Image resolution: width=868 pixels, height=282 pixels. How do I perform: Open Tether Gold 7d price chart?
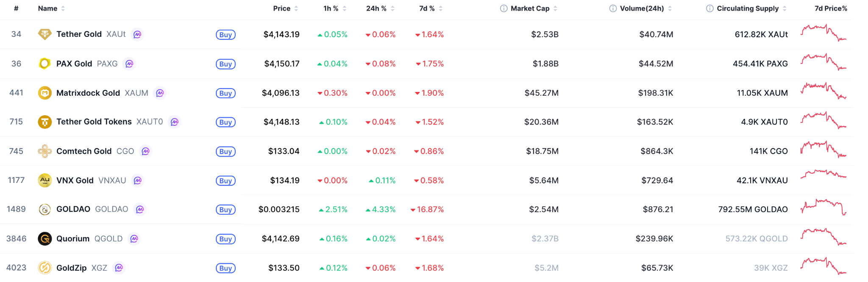coord(823,33)
